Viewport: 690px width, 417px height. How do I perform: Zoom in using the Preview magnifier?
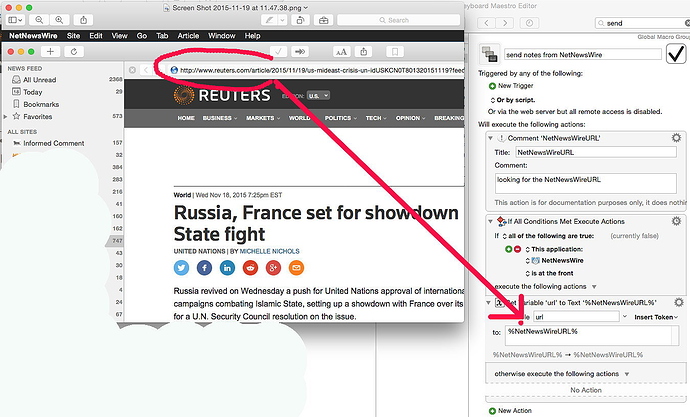click(59, 20)
